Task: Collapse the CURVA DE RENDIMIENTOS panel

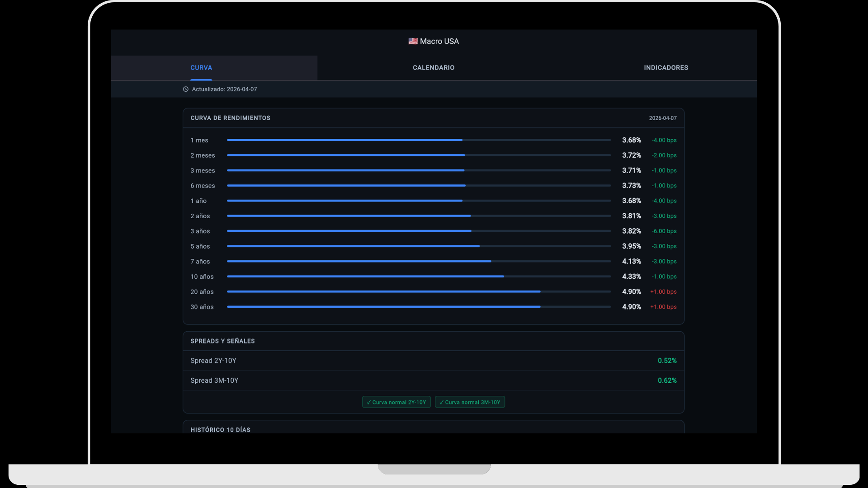Action: 230,118
